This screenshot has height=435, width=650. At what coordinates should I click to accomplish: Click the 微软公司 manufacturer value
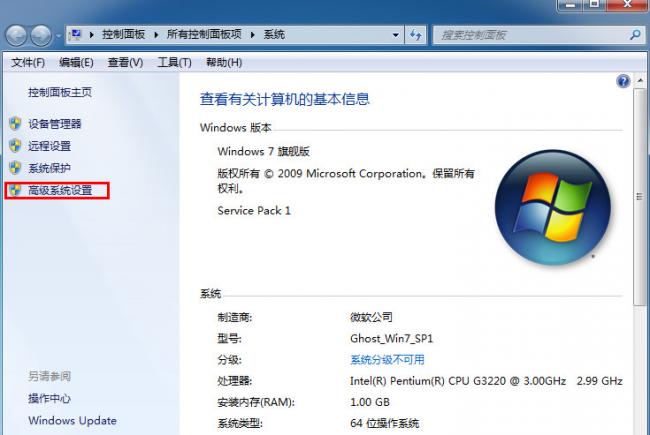371,317
